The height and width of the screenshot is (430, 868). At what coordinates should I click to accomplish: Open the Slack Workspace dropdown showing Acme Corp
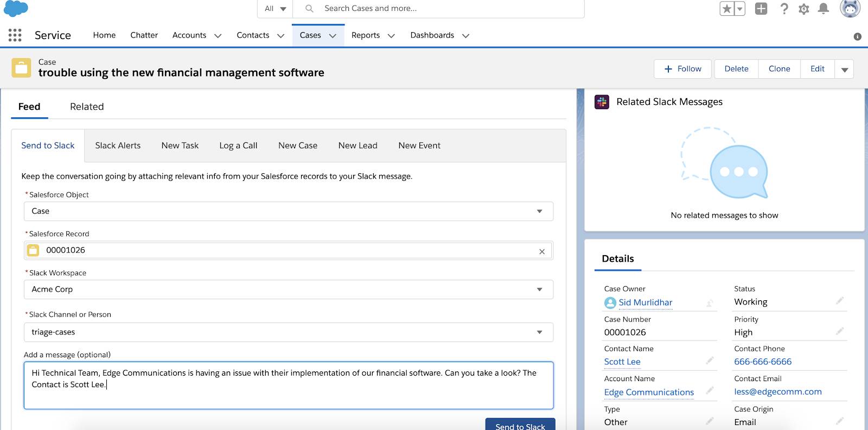tap(289, 289)
